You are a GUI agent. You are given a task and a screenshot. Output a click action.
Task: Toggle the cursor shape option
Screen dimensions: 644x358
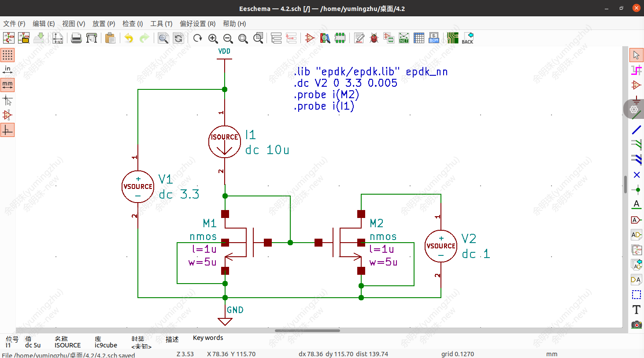click(x=7, y=100)
